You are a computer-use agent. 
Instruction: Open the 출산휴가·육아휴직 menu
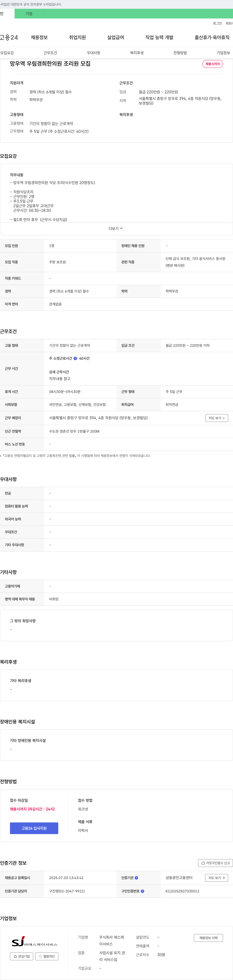coord(212,38)
